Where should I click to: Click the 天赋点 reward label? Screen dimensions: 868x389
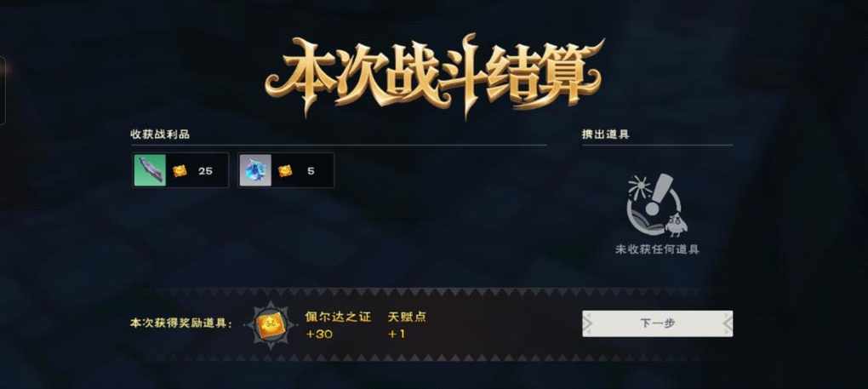[x=408, y=317]
